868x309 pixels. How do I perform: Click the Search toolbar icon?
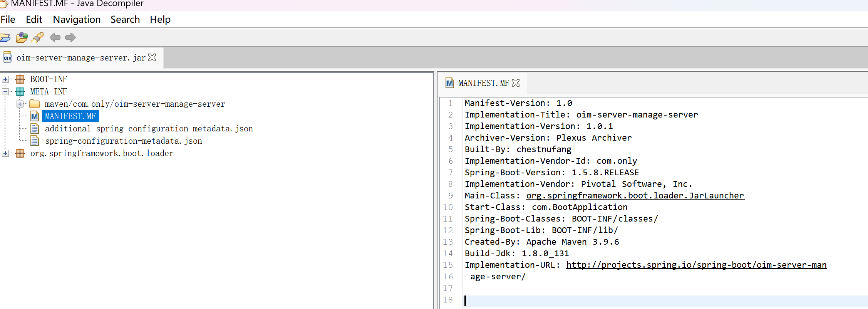click(x=38, y=37)
